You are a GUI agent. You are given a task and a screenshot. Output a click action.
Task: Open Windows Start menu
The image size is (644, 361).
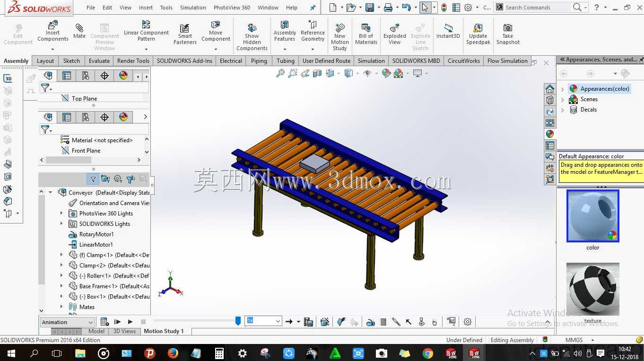[x=10, y=353]
